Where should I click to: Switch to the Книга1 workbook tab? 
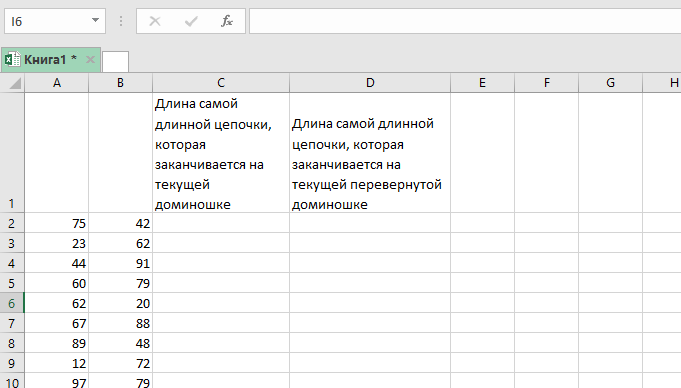50,60
